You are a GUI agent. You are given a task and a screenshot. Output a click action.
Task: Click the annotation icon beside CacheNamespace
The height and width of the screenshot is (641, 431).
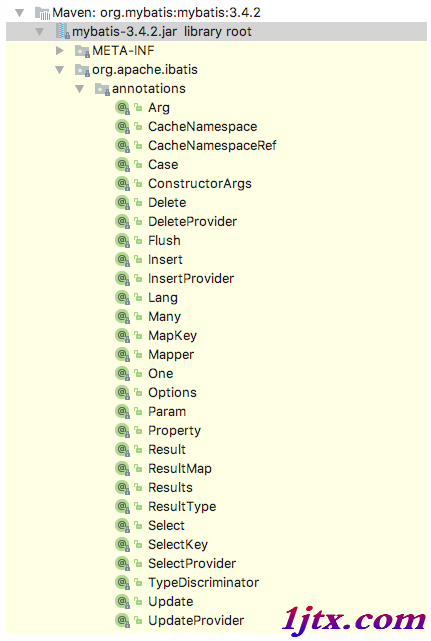click(122, 127)
